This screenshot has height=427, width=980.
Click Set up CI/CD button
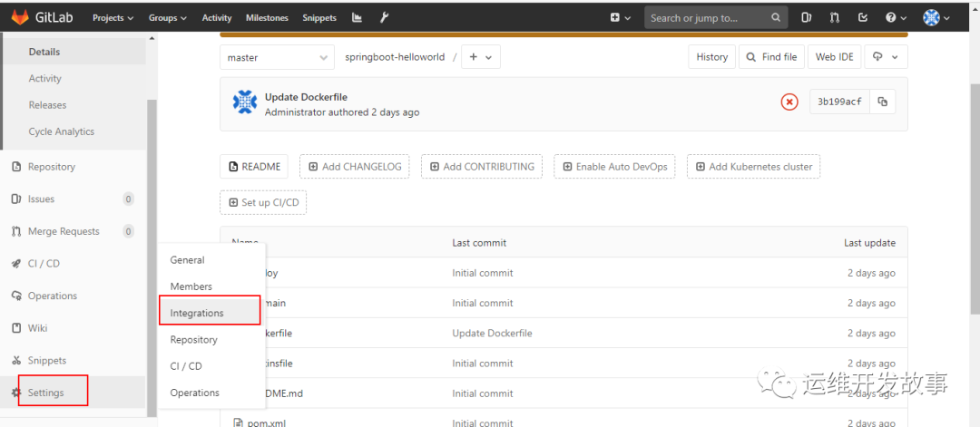pos(263,202)
